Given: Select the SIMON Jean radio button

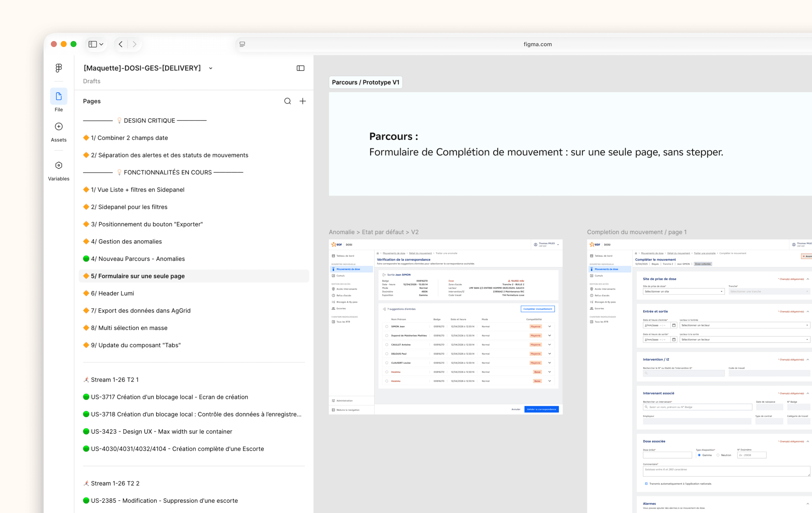Looking at the screenshot, I should tap(387, 326).
